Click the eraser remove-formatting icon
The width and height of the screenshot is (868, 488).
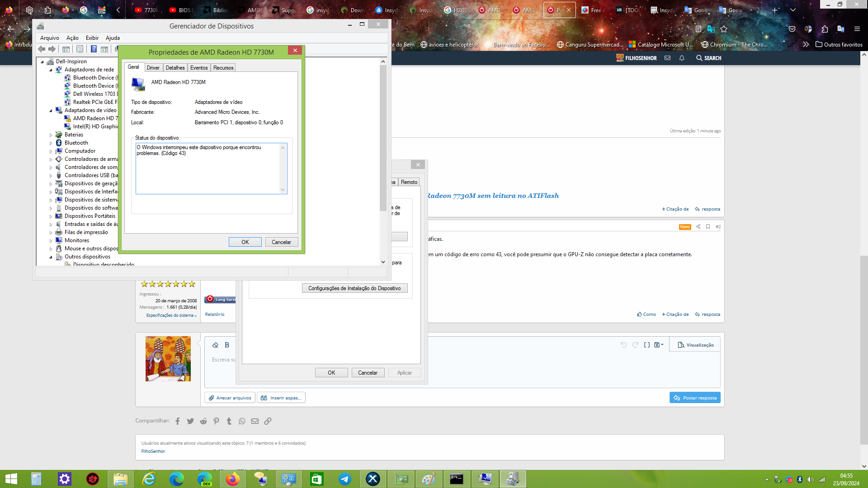pos(215,345)
